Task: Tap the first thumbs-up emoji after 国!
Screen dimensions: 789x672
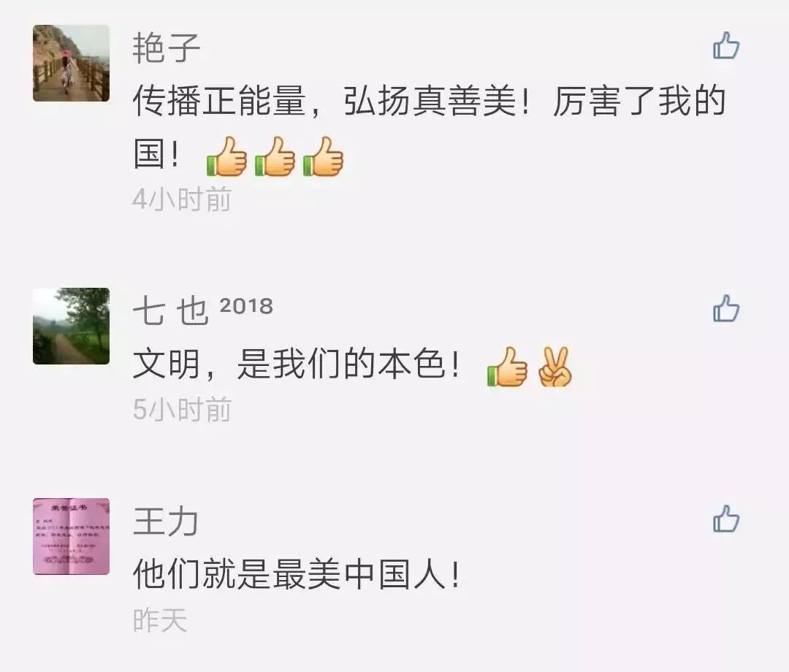Action: pos(227,156)
